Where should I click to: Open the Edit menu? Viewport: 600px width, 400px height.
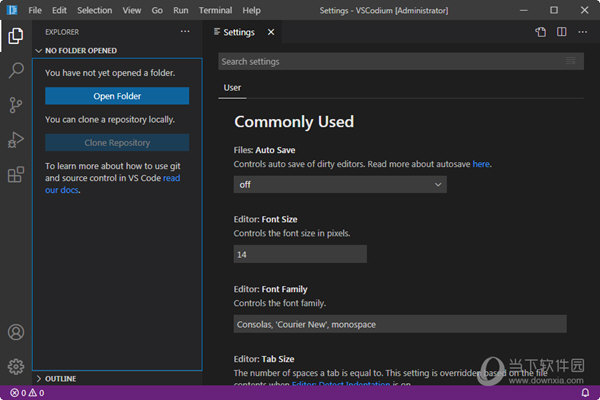pyautogui.click(x=59, y=10)
